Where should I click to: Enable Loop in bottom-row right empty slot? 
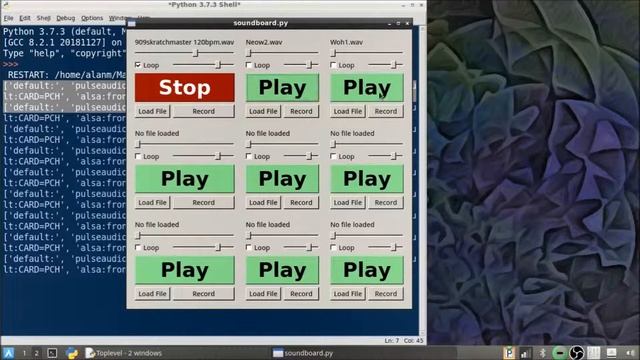[x=333, y=247]
